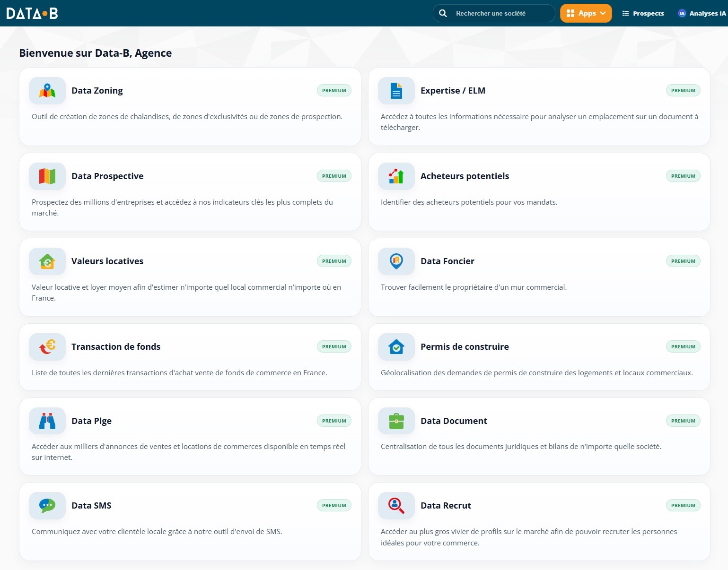
Task: Open the Analyses IA menu item
Action: pos(702,13)
